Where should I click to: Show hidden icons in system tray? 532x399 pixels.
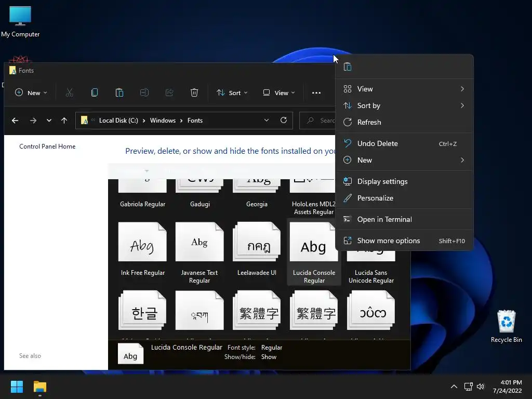coord(454,387)
